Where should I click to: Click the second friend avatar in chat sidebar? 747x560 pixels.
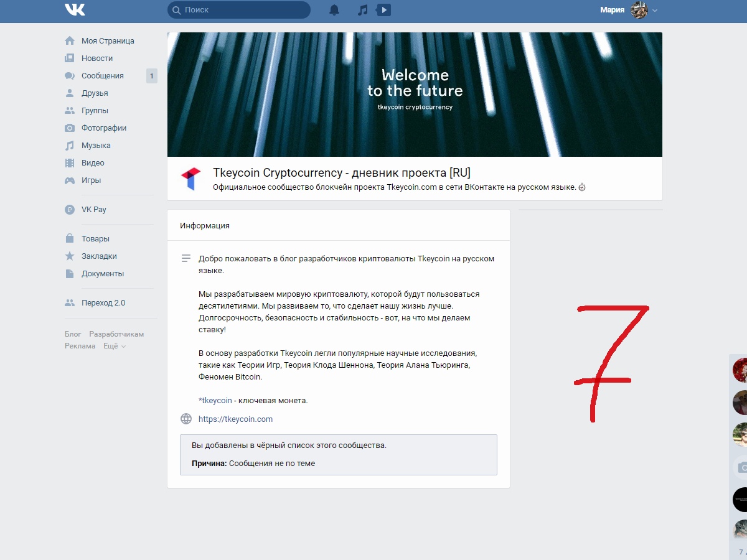tap(741, 403)
